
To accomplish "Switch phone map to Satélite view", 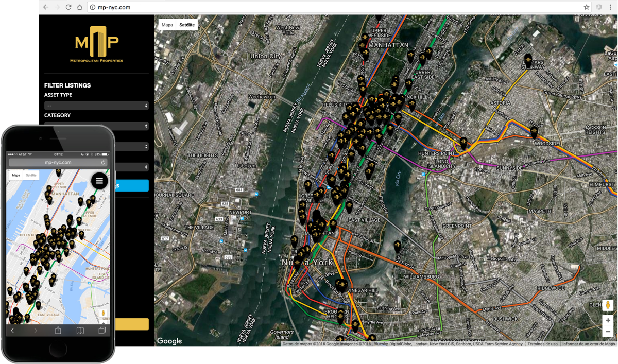I will [x=31, y=175].
